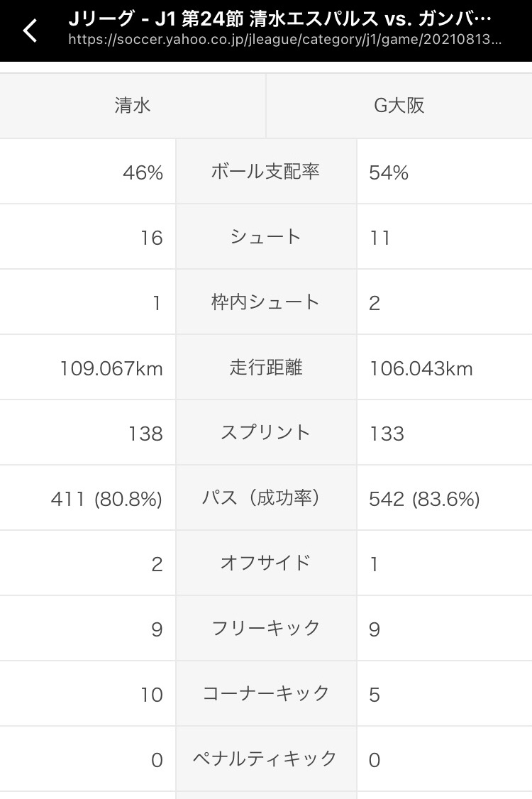The height and width of the screenshot is (799, 532).
Task: Click the soccer.yahoo.co.jp URL text
Action: coord(285,40)
